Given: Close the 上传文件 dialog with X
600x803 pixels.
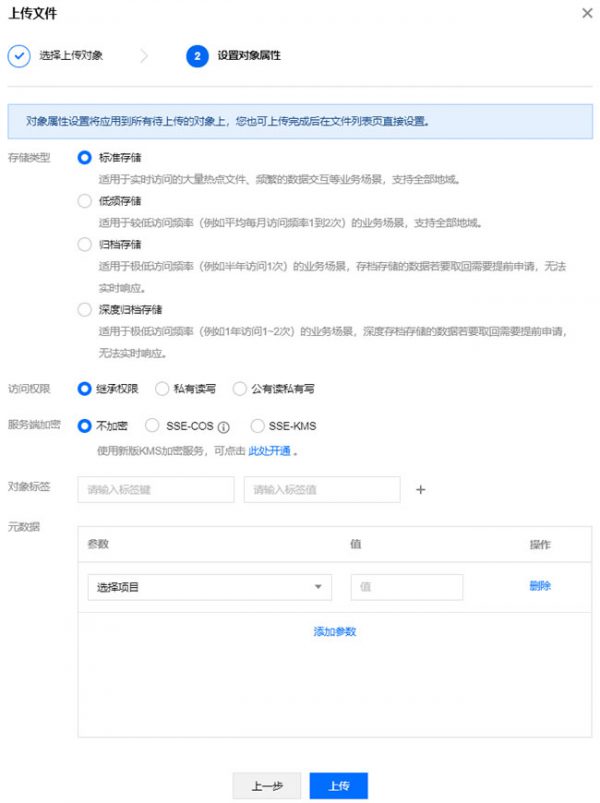Looking at the screenshot, I should coord(586,12).
